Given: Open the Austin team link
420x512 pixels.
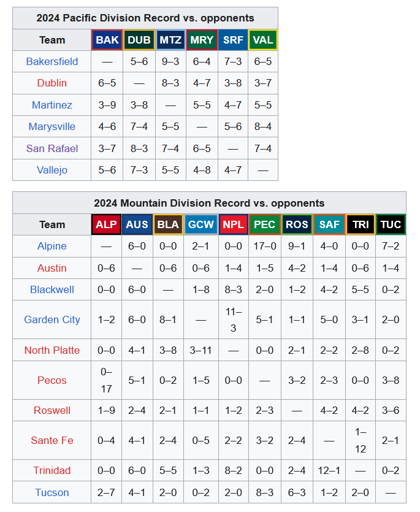Looking at the screenshot, I should click(x=52, y=268).
